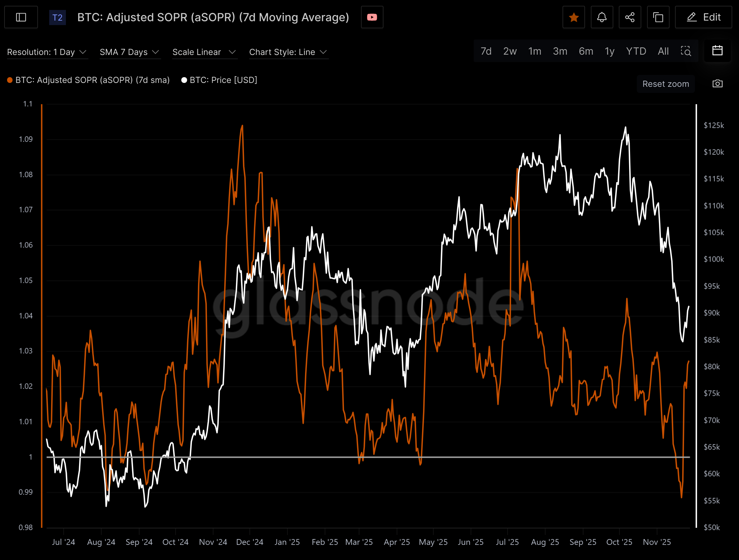
Task: Toggle aSOPR 7d sma series visibility
Action: coord(93,80)
